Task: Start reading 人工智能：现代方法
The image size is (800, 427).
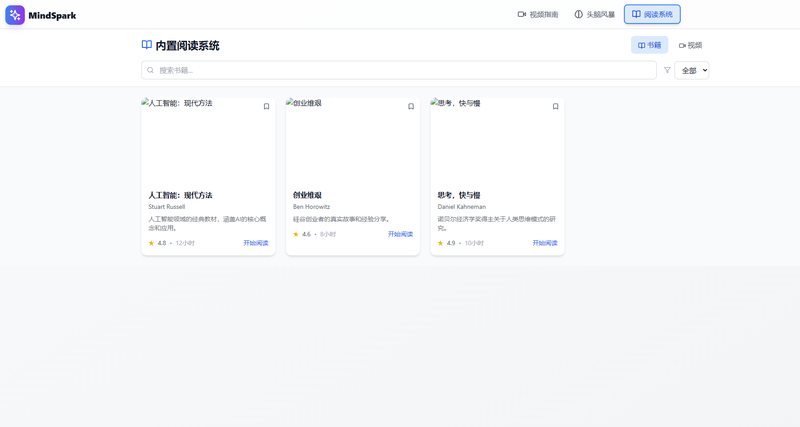Action: click(256, 243)
